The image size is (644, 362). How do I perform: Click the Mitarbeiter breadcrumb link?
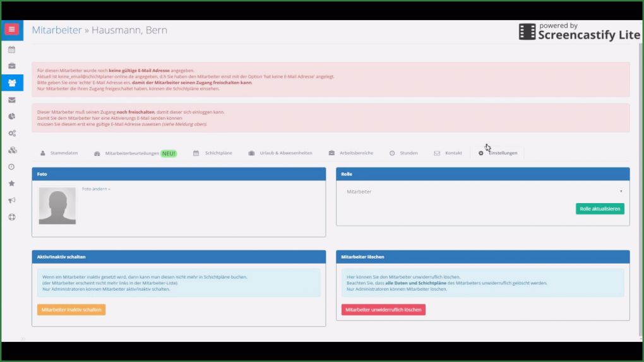click(x=57, y=30)
